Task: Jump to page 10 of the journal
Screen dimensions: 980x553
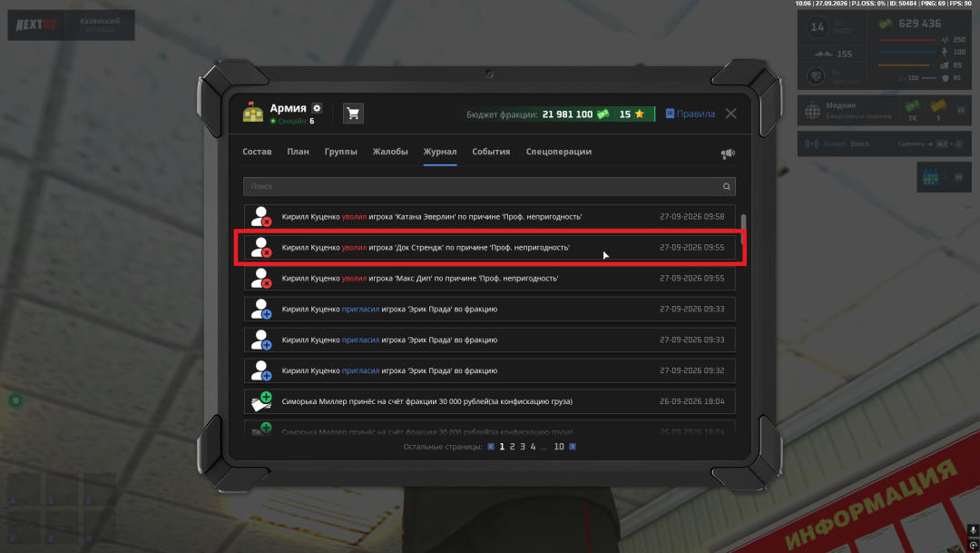Action: click(559, 447)
